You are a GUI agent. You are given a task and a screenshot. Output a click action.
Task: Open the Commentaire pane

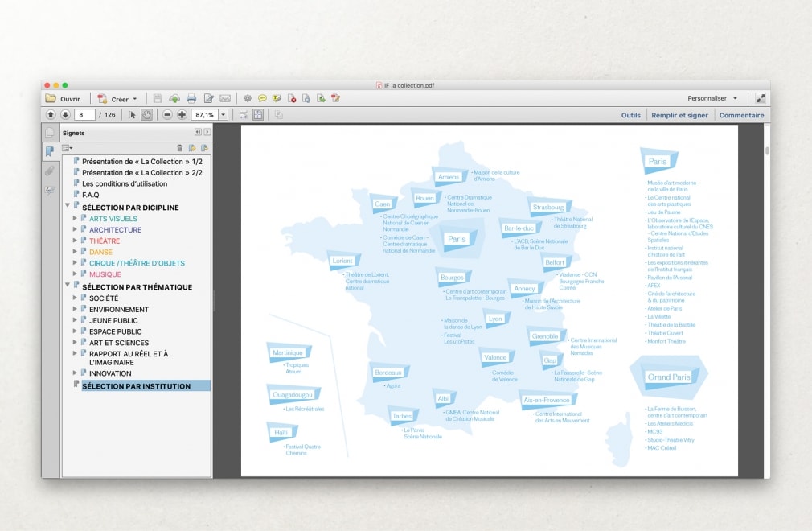click(x=741, y=115)
